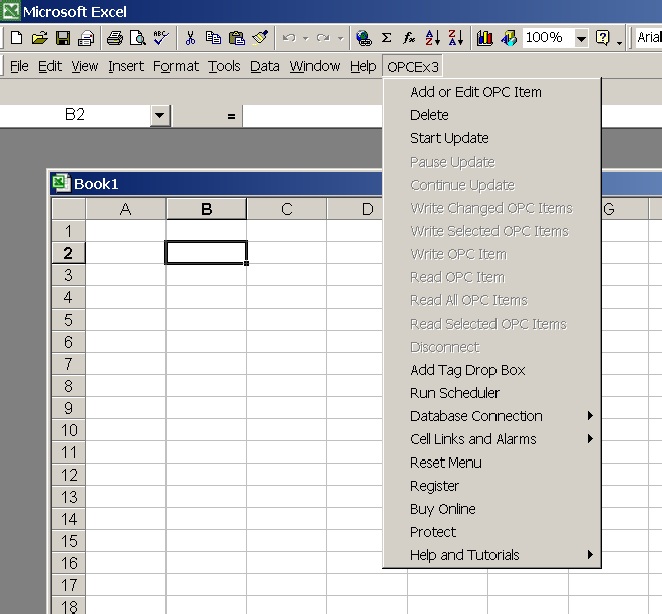662x614 pixels.
Task: Run Spelling check ABC icon
Action: click(161, 38)
